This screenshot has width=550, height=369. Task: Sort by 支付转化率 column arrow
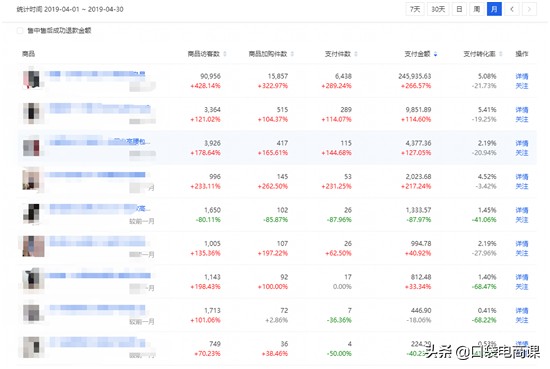(501, 54)
